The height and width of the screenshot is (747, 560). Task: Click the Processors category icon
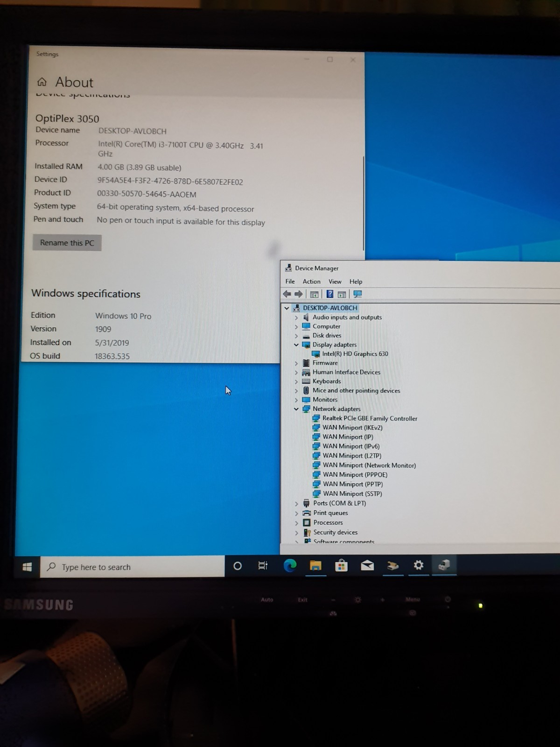click(x=307, y=523)
